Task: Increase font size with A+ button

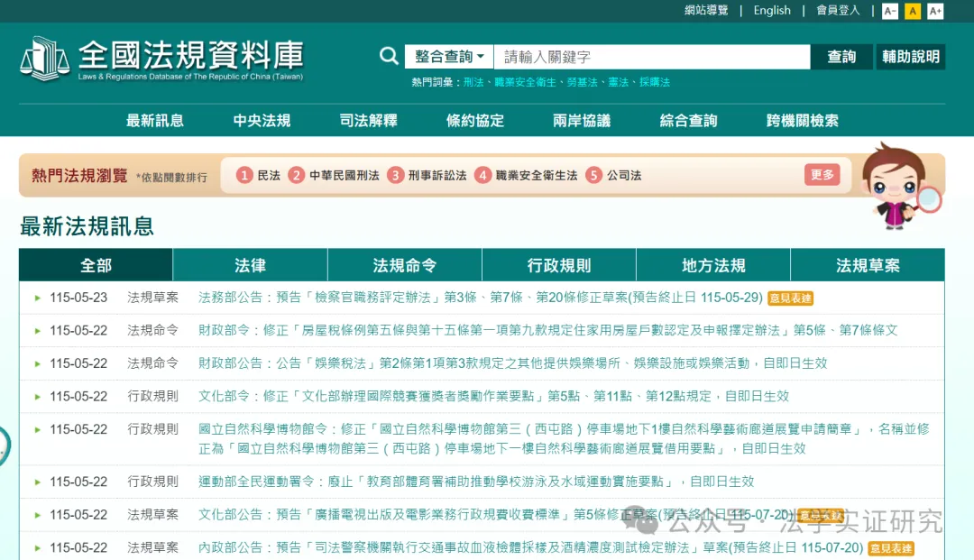Action: 935,11
